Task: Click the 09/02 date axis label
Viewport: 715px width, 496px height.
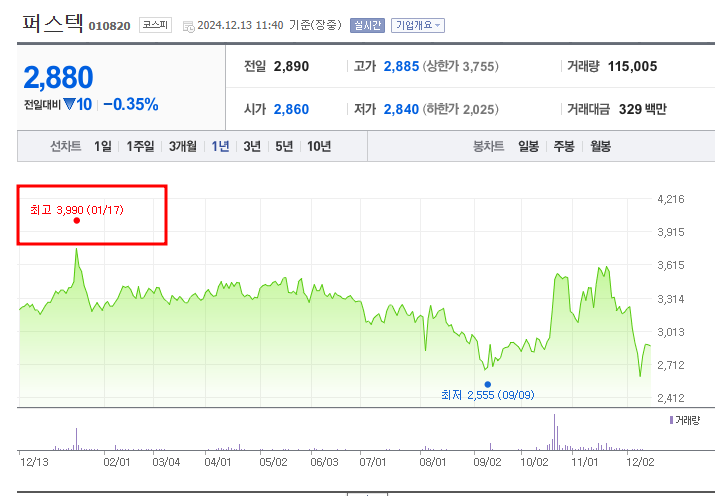Action: pos(487,462)
